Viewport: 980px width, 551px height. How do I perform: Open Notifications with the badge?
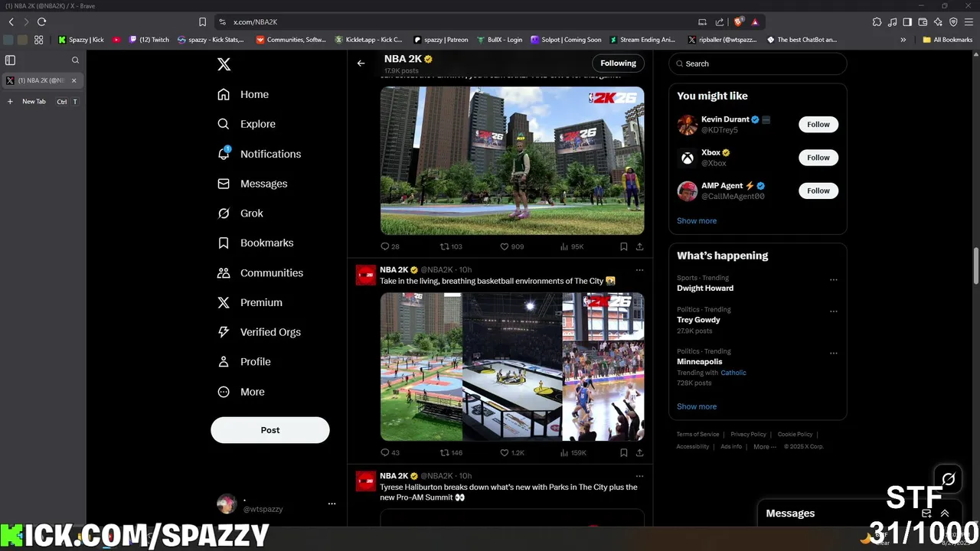click(x=259, y=154)
